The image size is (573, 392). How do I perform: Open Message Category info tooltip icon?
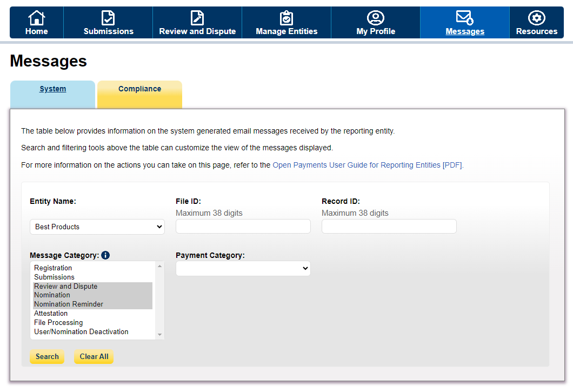[x=105, y=255]
